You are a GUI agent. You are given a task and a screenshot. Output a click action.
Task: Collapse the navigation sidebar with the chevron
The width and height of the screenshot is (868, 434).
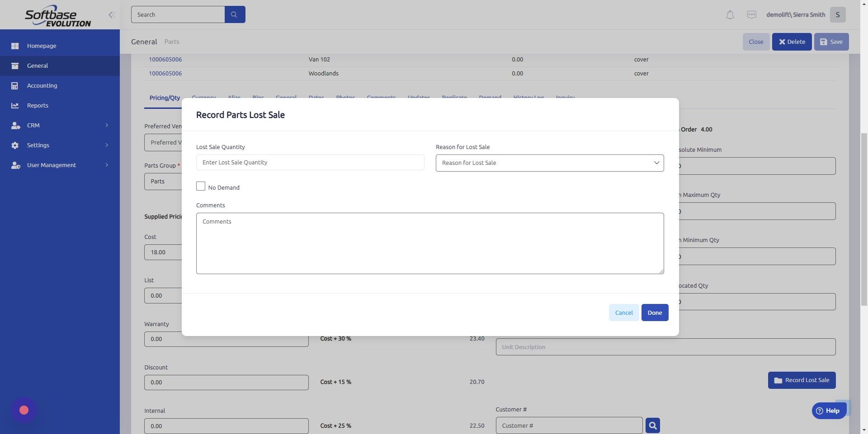coord(112,14)
